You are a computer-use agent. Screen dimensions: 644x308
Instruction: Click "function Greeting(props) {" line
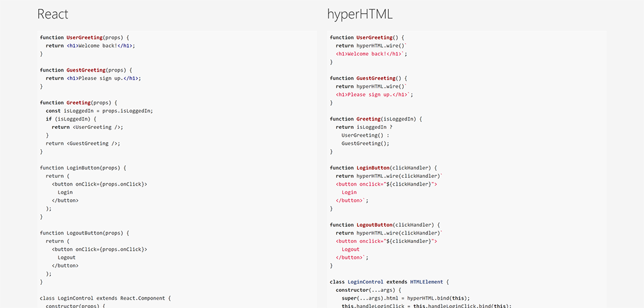[79, 103]
